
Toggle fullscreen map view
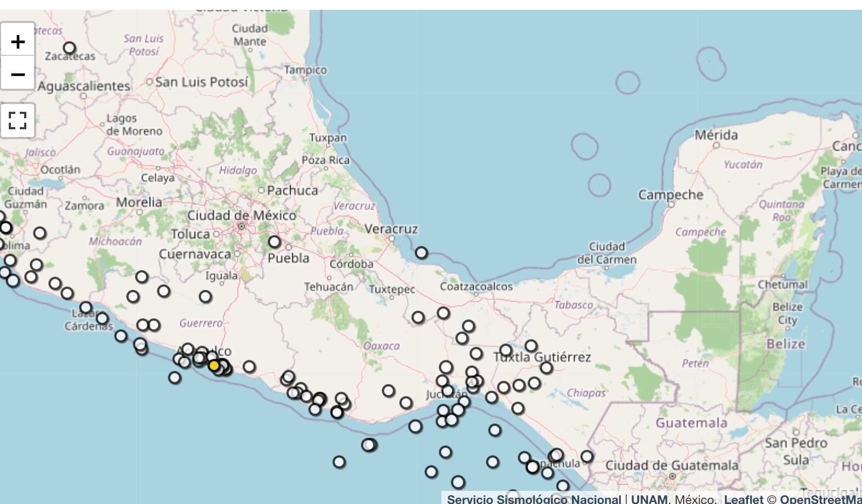click(18, 120)
